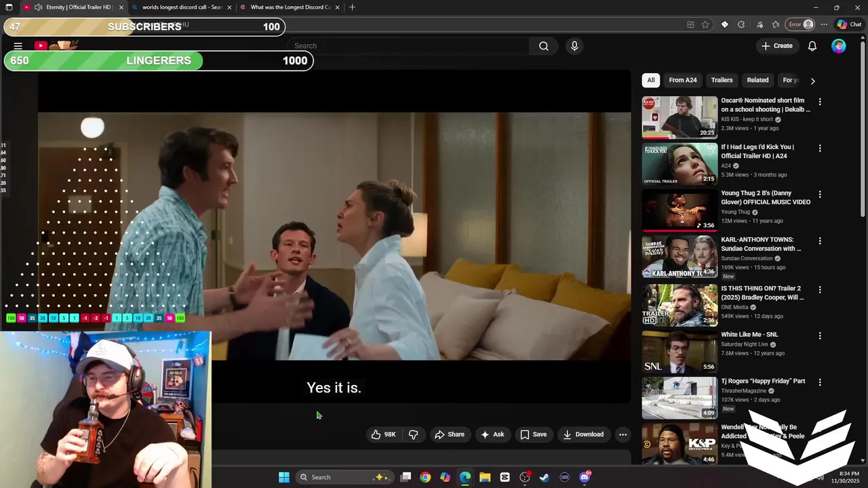Image resolution: width=868 pixels, height=488 pixels.
Task: Open If I Had Legs I'd Kick You thumbnail
Action: tap(679, 163)
